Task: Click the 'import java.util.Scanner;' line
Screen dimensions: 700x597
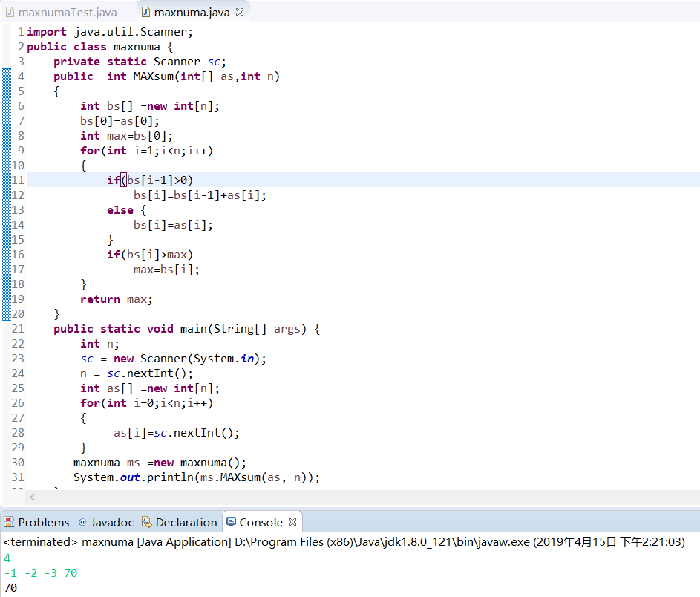Action: point(110,32)
